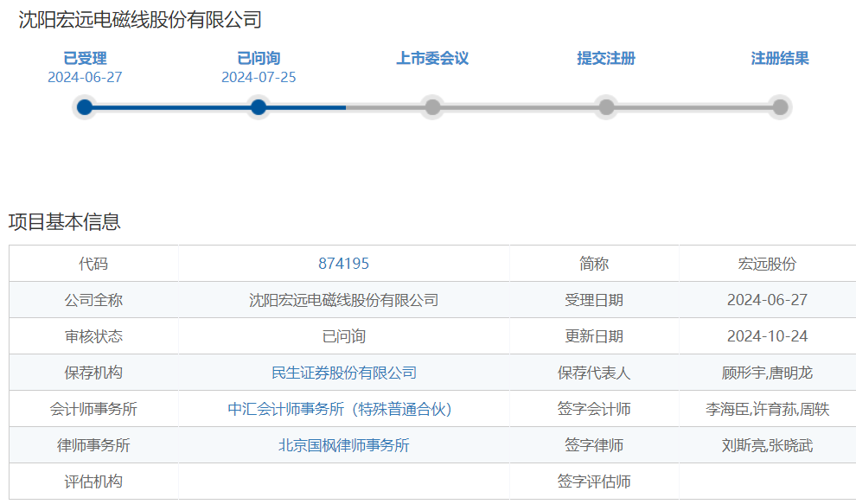This screenshot has height=504, width=856.
Task: Click the 保荐机构 label cell
Action: [93, 373]
